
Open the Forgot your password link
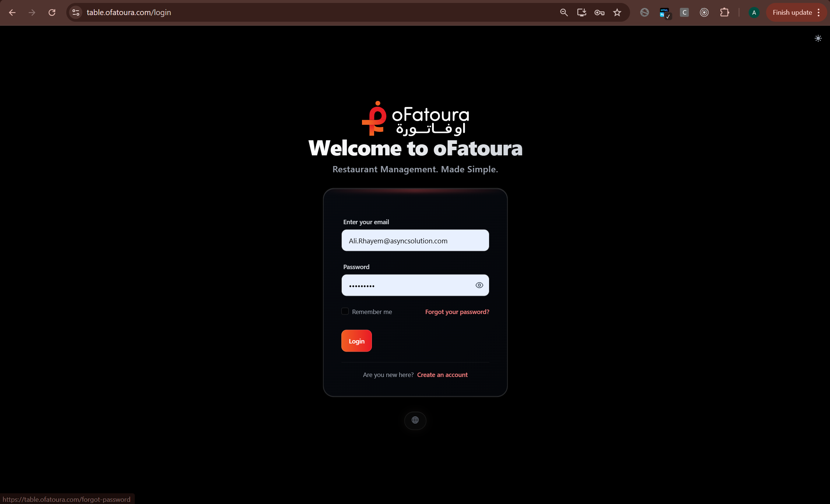[x=457, y=311]
